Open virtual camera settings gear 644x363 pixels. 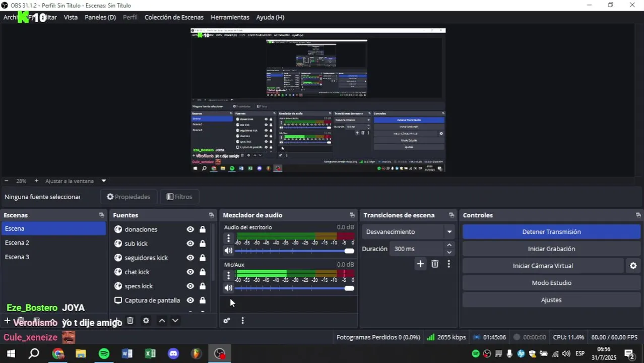coord(633,266)
